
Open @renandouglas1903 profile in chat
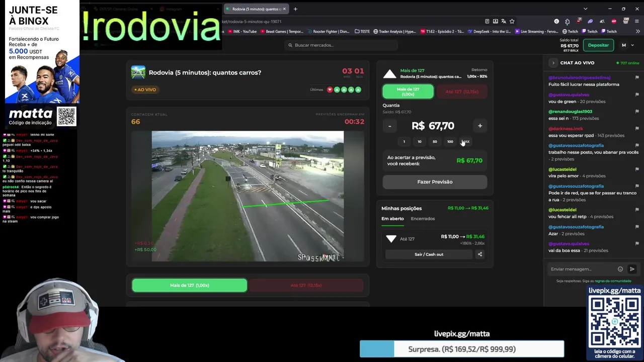(570, 112)
